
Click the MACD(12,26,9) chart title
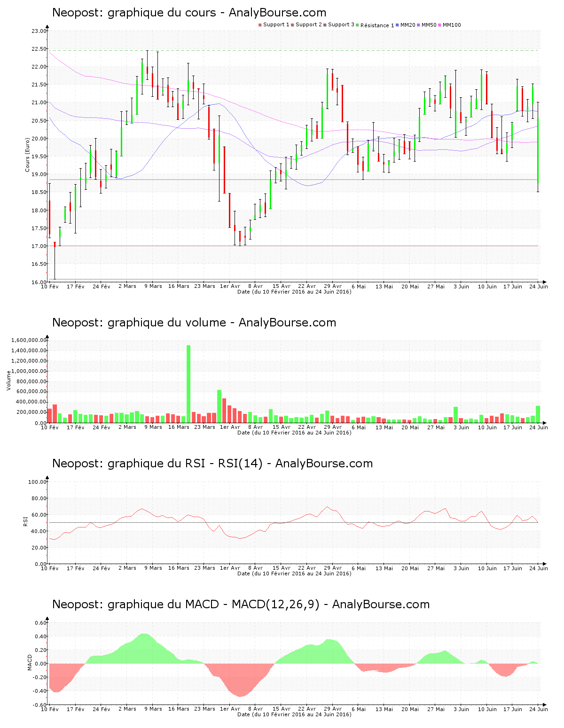pos(241,604)
